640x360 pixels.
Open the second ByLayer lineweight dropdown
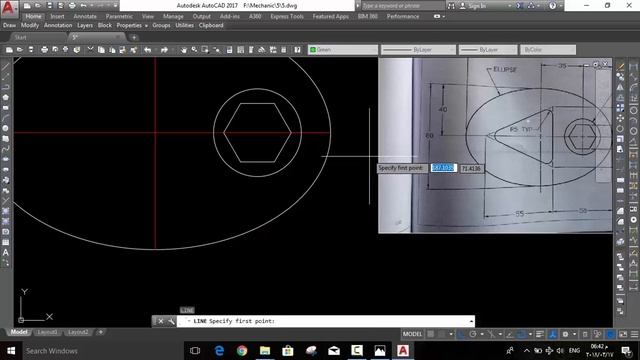tap(488, 50)
